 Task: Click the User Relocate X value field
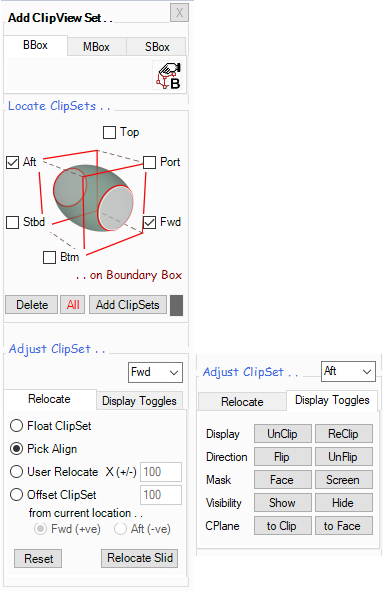tap(161, 472)
